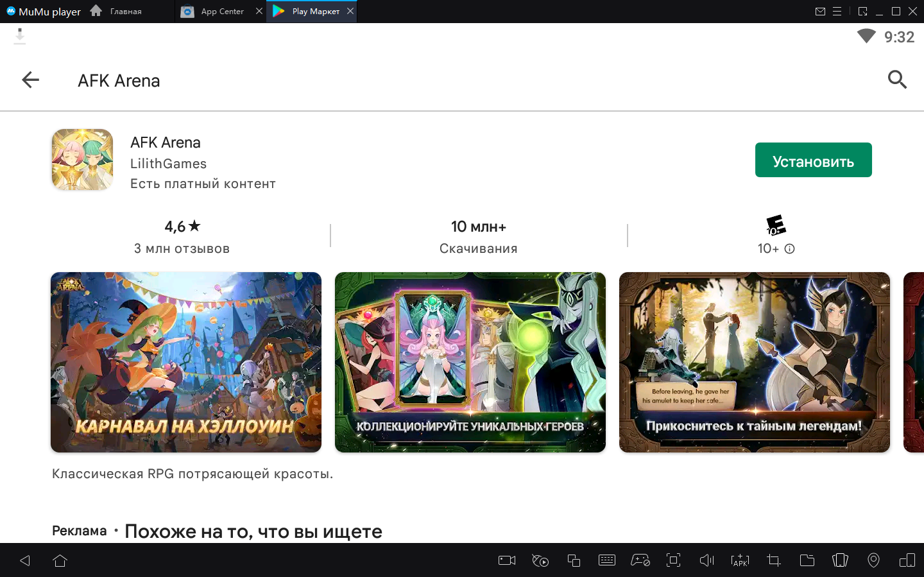
Task: Go back using the arrow beside AFK Arena
Action: point(30,80)
